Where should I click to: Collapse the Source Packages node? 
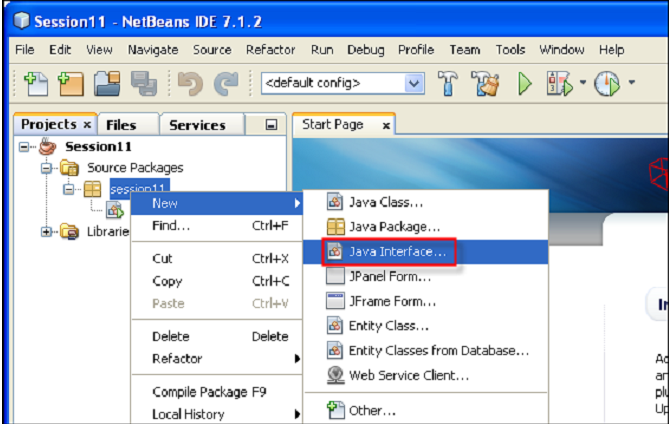(46, 168)
